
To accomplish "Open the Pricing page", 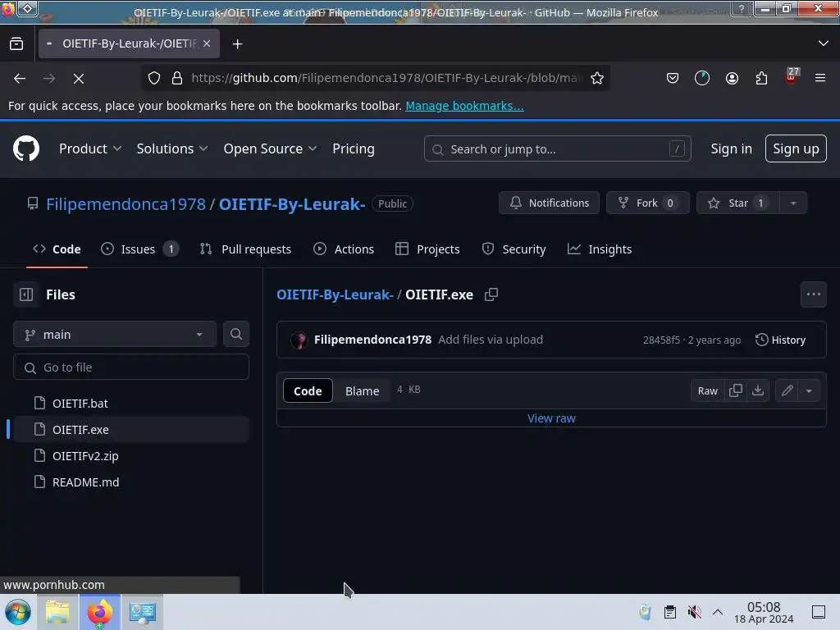I will coord(353,148).
